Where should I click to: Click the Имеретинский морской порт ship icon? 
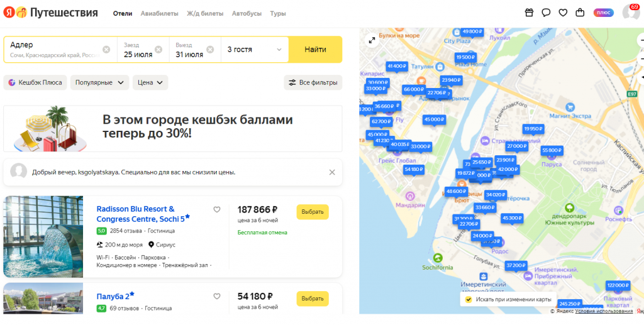coord(484,276)
